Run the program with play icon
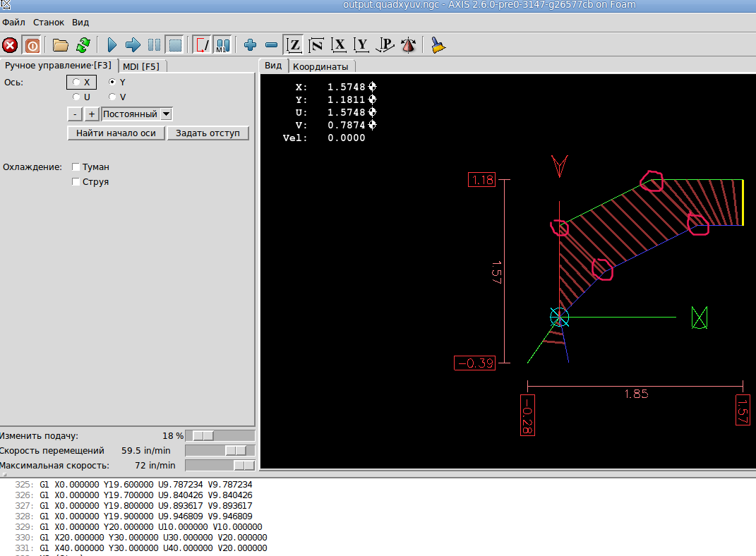Viewport: 756px width, 556px height. [112, 46]
